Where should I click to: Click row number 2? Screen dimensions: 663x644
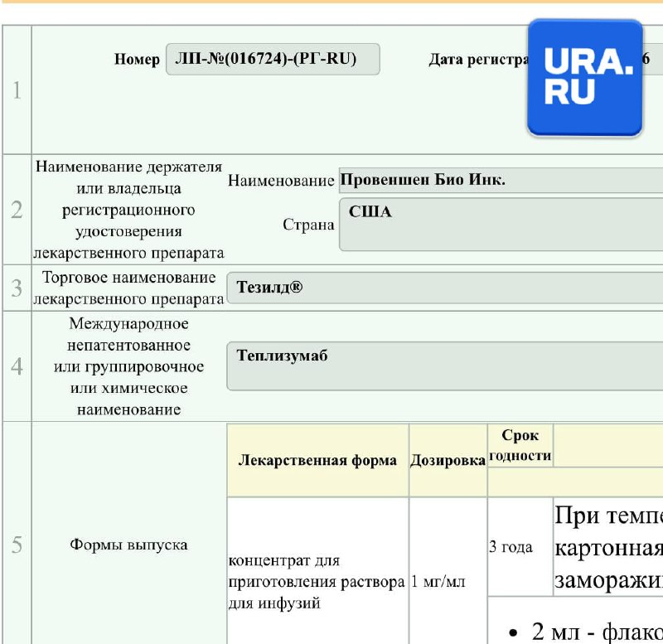(17, 210)
